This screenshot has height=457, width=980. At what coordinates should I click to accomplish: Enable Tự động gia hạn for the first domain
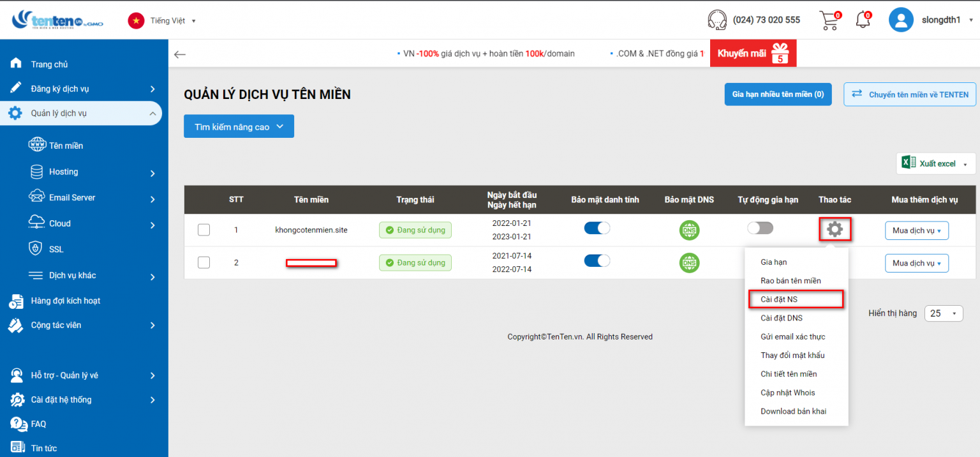click(x=761, y=227)
